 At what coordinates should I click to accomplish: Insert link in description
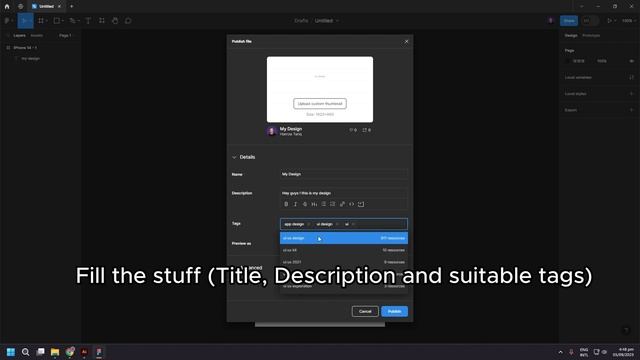pyautogui.click(x=342, y=204)
